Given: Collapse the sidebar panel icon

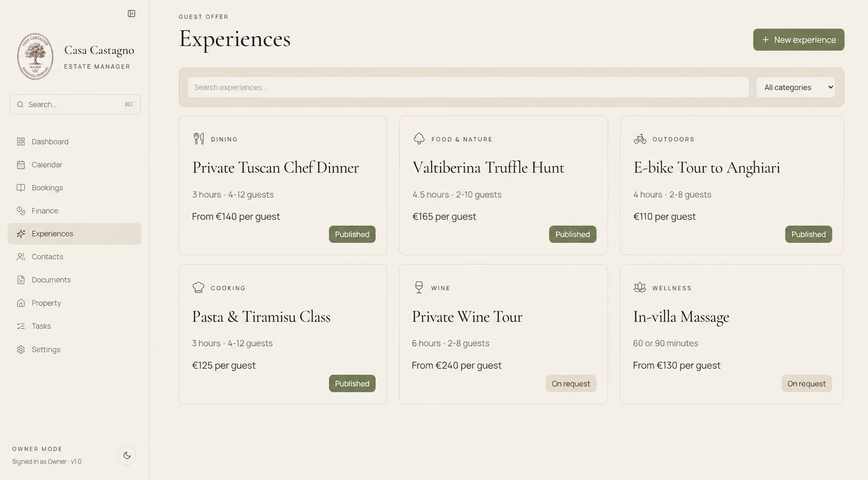Looking at the screenshot, I should coord(131,13).
